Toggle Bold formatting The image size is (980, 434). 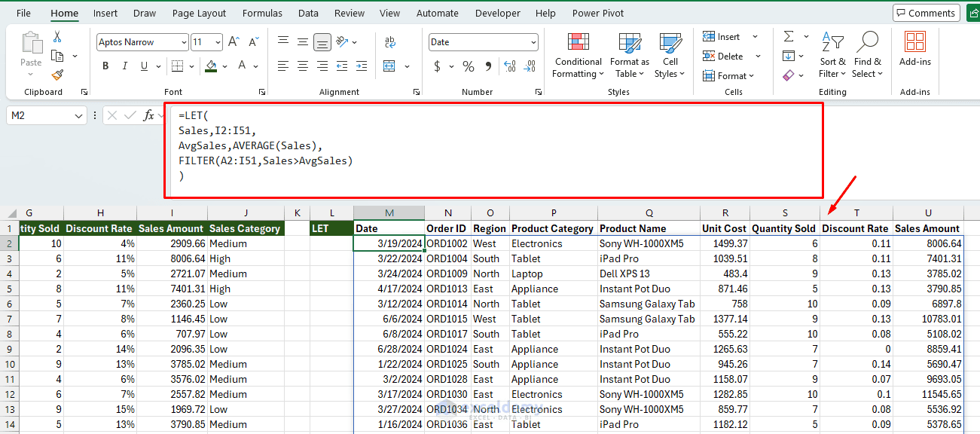(105, 66)
